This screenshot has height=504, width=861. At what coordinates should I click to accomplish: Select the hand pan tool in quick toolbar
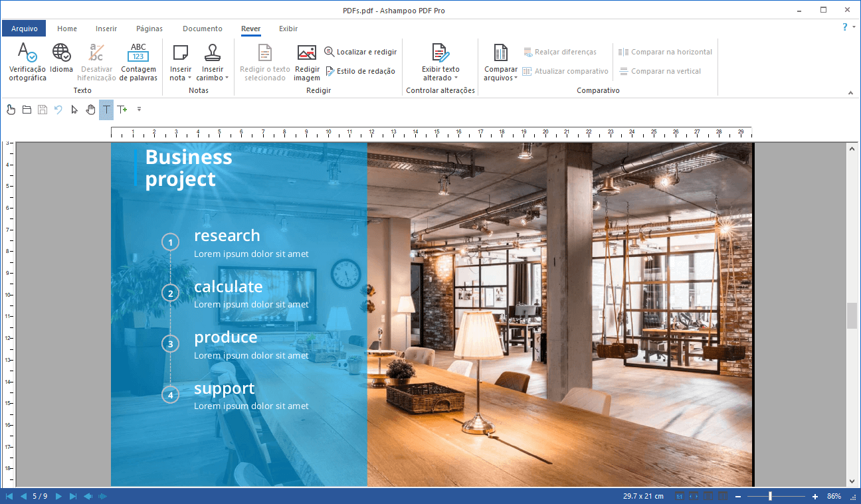[x=90, y=110]
